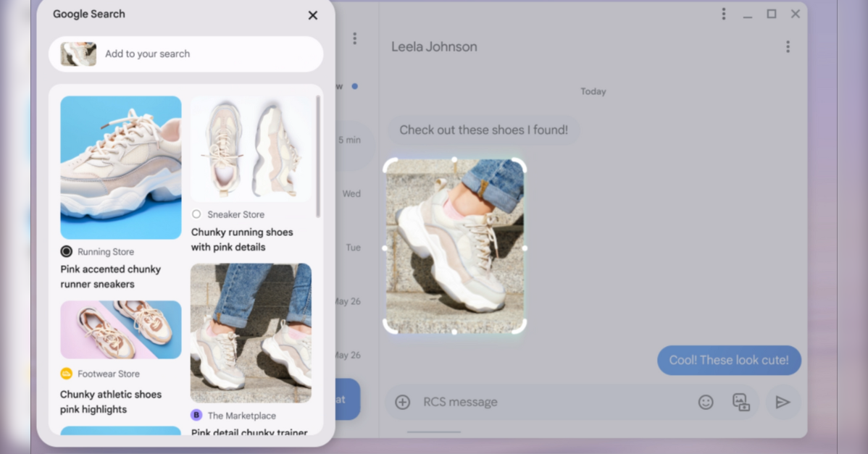Viewport: 868px width, 454px height.
Task: Close the Google Search panel
Action: click(312, 15)
